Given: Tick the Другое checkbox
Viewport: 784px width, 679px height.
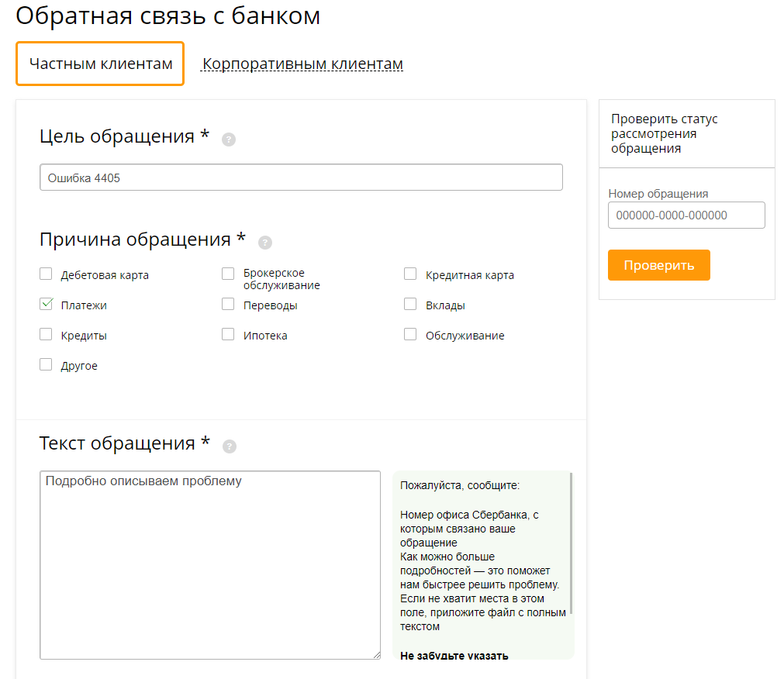Looking at the screenshot, I should point(46,364).
